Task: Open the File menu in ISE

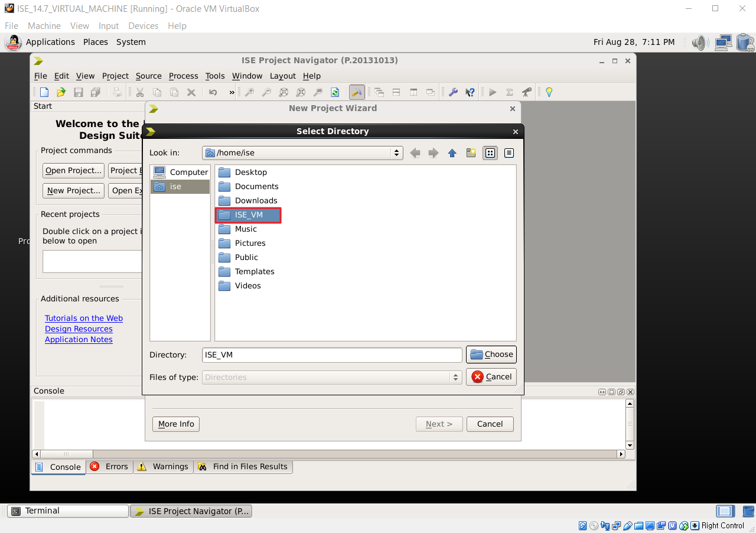Action: (x=41, y=76)
